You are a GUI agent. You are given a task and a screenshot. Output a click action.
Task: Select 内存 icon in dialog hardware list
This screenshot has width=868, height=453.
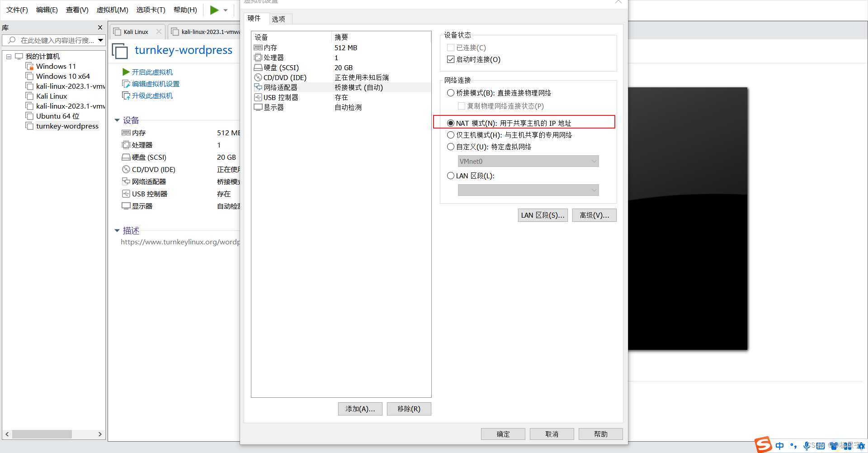click(x=258, y=48)
